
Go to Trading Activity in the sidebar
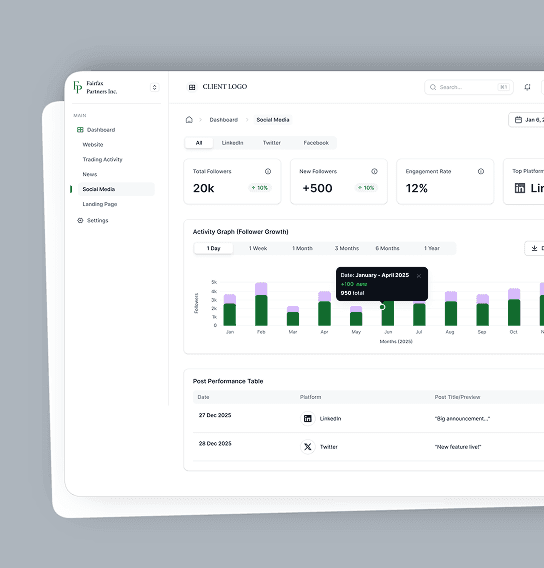click(102, 159)
